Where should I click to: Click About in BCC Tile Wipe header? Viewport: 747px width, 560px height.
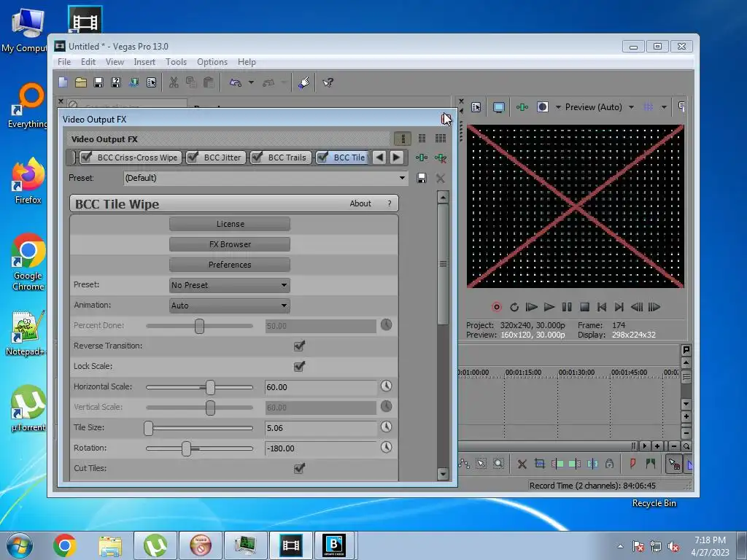coord(360,203)
